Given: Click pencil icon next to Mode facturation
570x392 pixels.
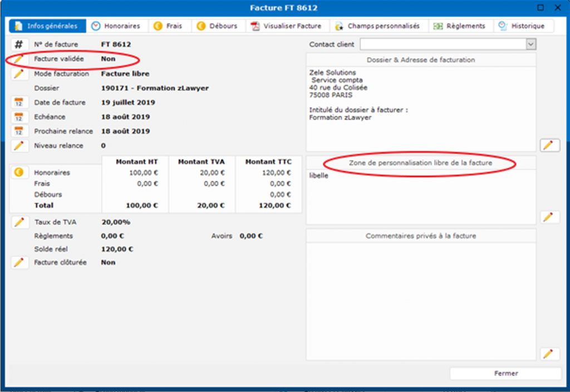Looking at the screenshot, I should (19, 73).
